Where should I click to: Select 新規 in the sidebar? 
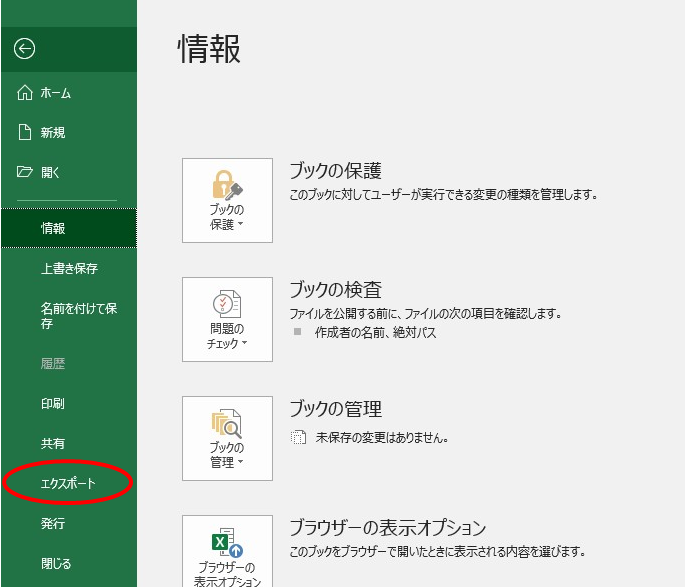pos(69,133)
